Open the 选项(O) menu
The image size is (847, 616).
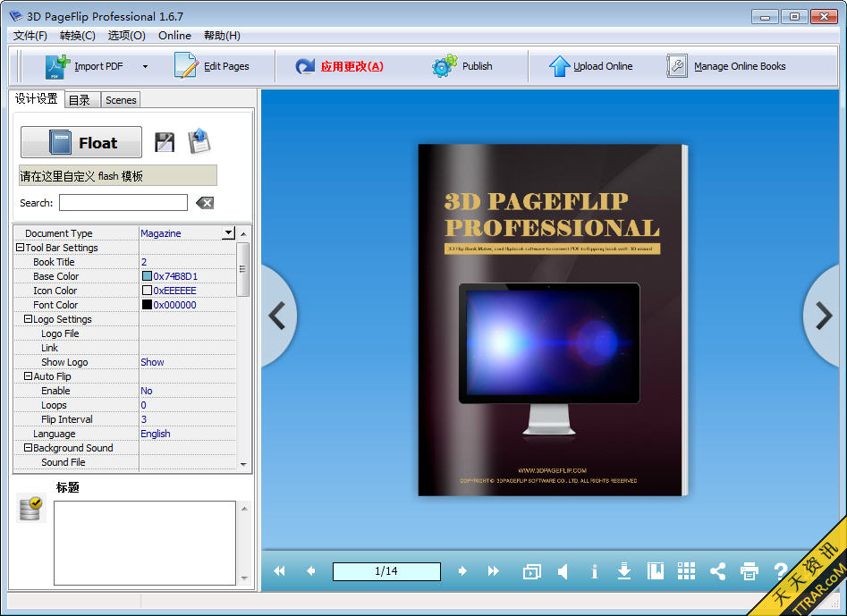[x=126, y=36]
